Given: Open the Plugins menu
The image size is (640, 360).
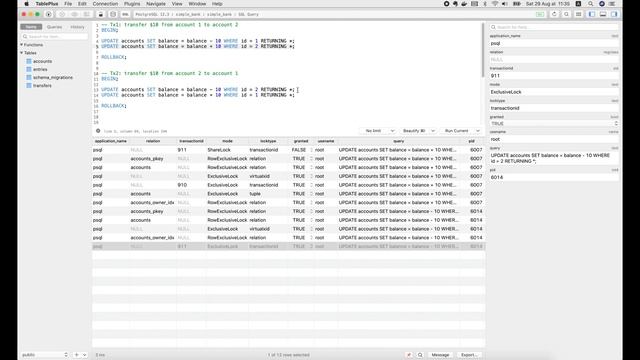Looking at the screenshot, I should pyautogui.click(x=132, y=4).
